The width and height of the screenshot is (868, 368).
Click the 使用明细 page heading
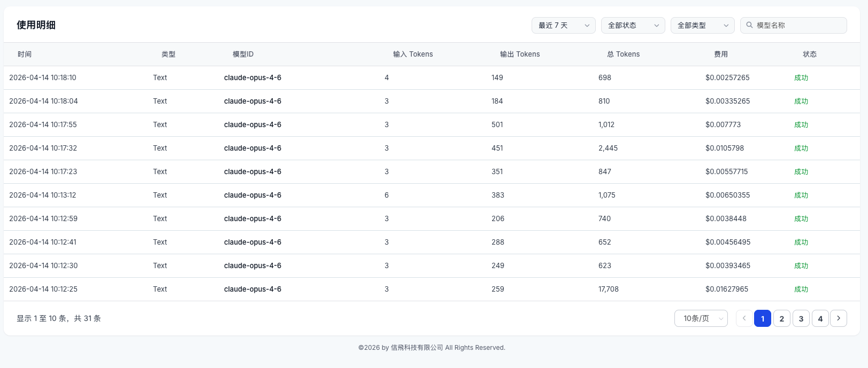pyautogui.click(x=36, y=25)
